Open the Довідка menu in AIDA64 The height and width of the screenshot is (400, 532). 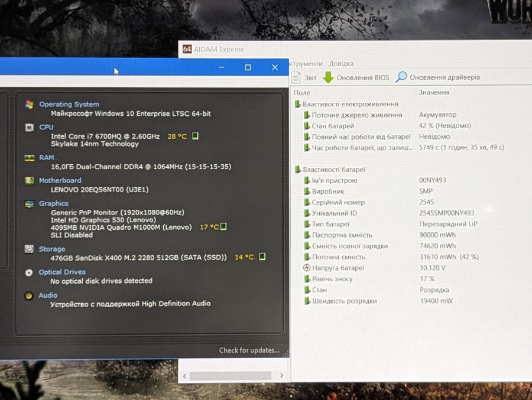[x=341, y=64]
